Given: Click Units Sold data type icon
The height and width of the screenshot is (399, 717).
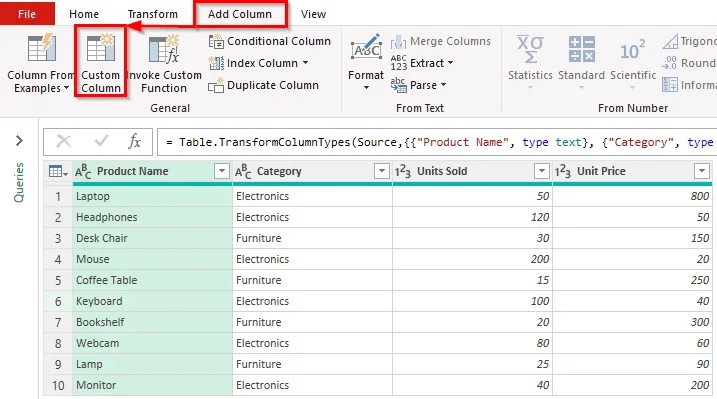Looking at the screenshot, I should [403, 171].
